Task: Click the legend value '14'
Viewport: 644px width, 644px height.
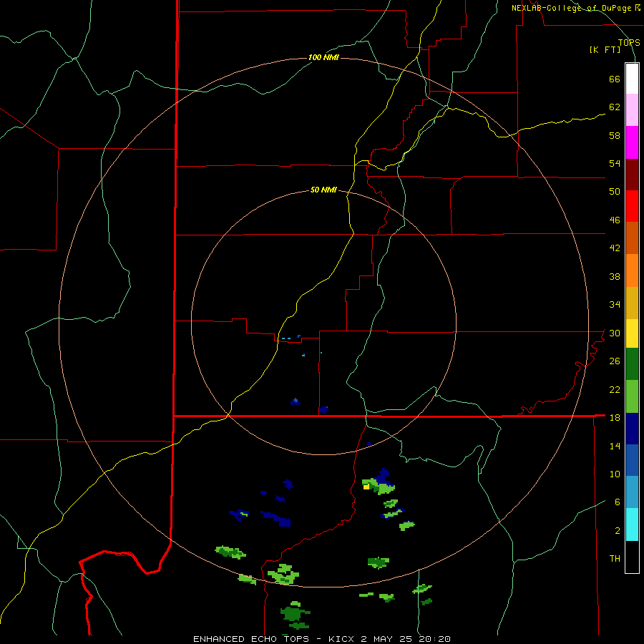Action: tap(615, 446)
